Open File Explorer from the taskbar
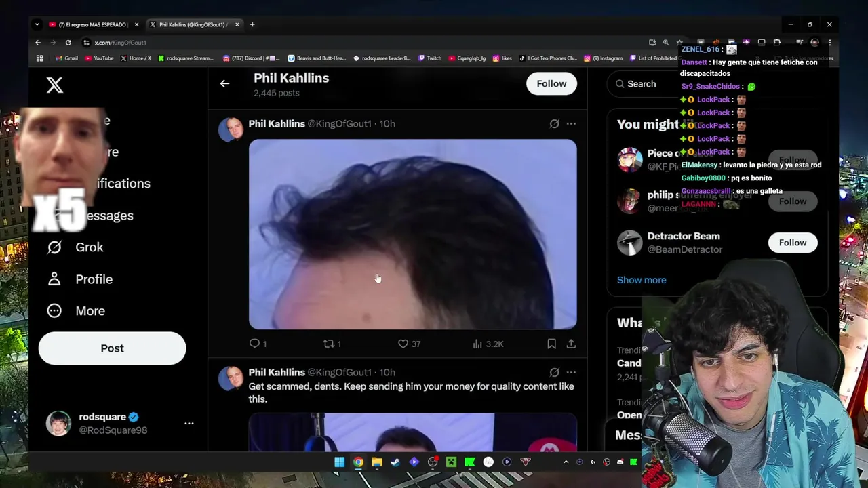 pyautogui.click(x=376, y=462)
